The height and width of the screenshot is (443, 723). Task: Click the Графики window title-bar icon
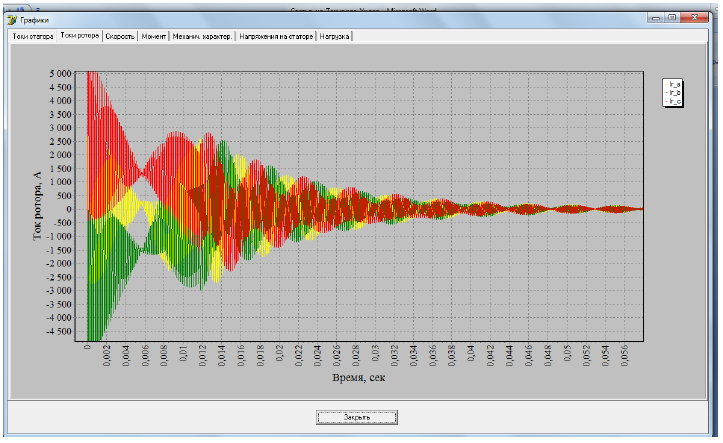(12, 19)
